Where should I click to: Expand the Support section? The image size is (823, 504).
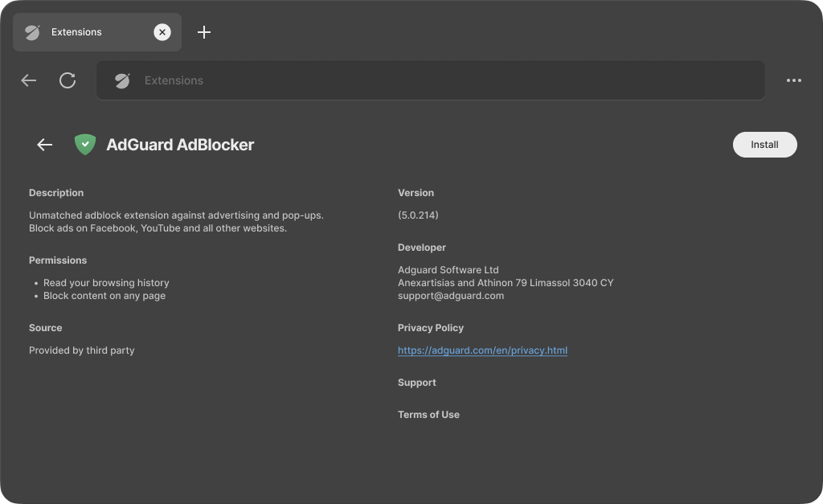click(x=416, y=383)
